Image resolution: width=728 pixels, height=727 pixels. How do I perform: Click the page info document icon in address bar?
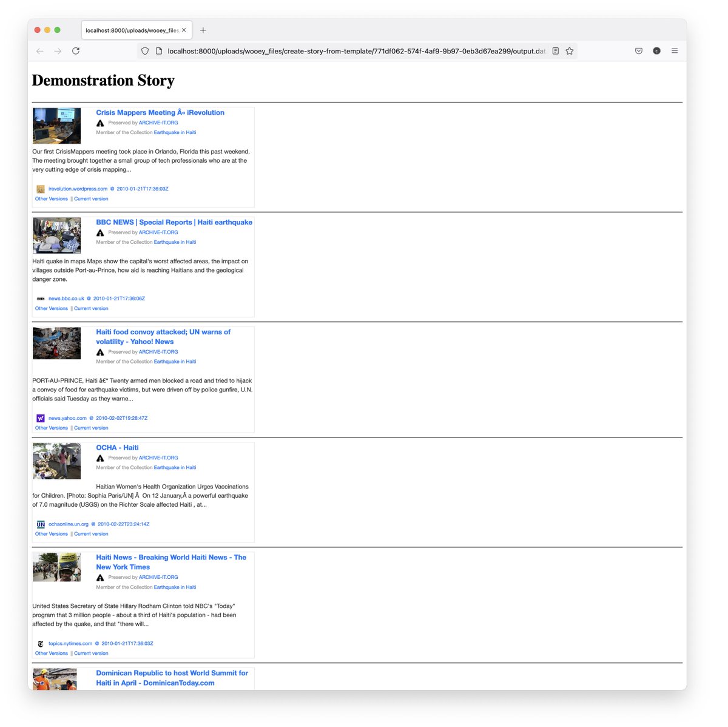pos(159,51)
